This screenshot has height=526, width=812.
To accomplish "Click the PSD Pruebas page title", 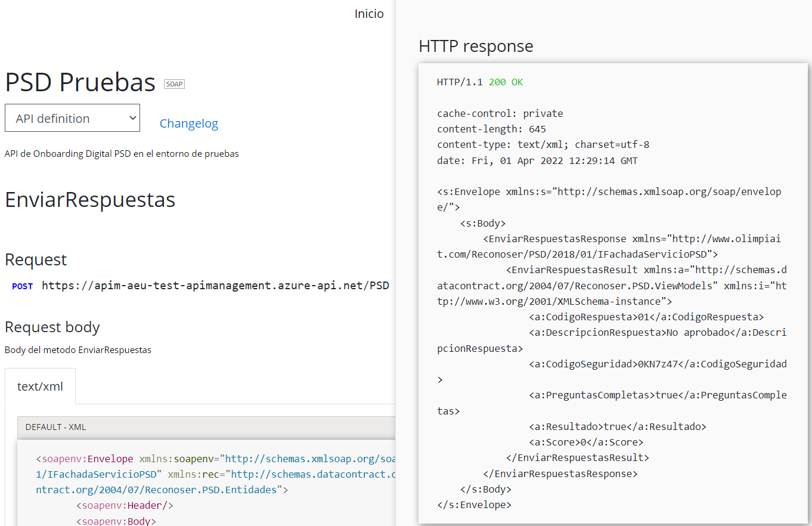I will (x=80, y=82).
